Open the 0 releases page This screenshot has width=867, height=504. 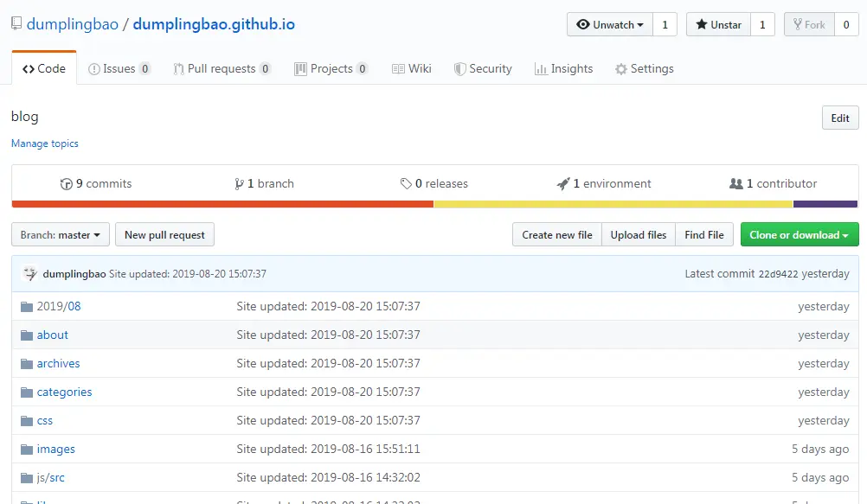click(434, 183)
